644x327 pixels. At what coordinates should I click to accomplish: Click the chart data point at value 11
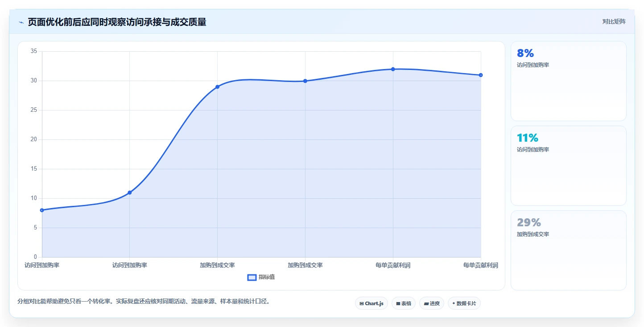point(130,192)
